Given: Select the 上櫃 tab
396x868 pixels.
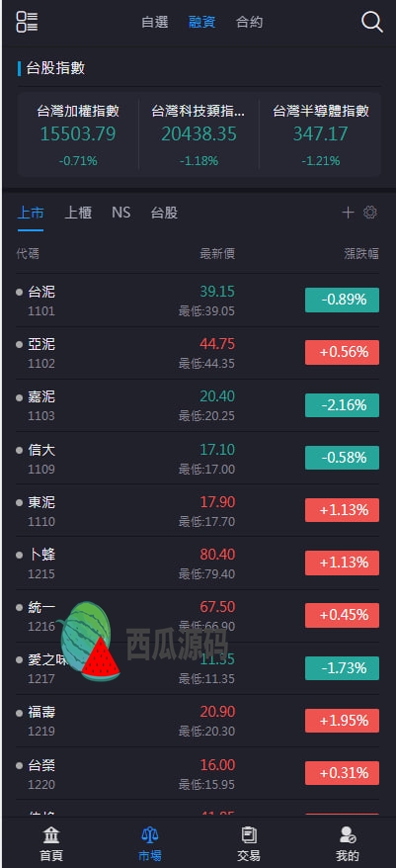Looking at the screenshot, I should pyautogui.click(x=78, y=213).
